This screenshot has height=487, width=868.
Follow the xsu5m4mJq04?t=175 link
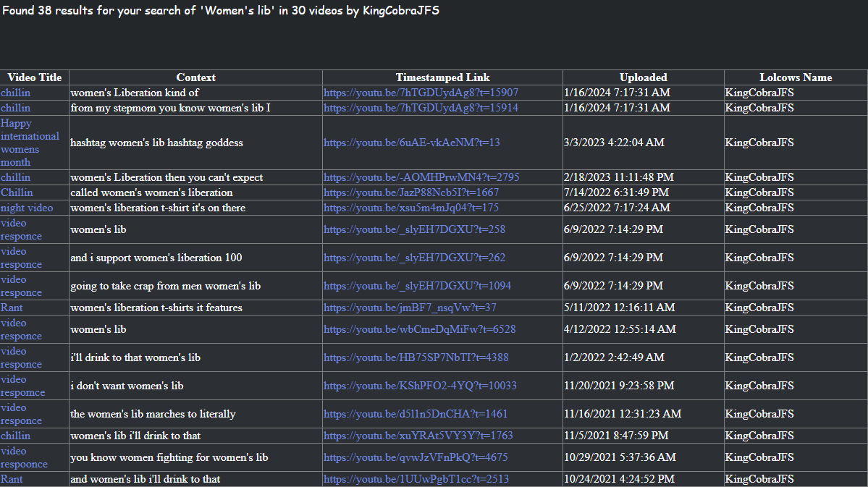(x=410, y=208)
